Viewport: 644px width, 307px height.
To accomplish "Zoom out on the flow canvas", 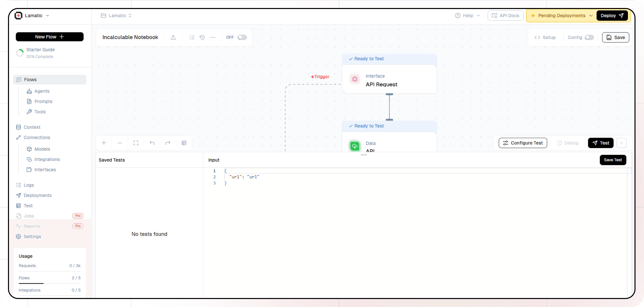I will coord(120,143).
